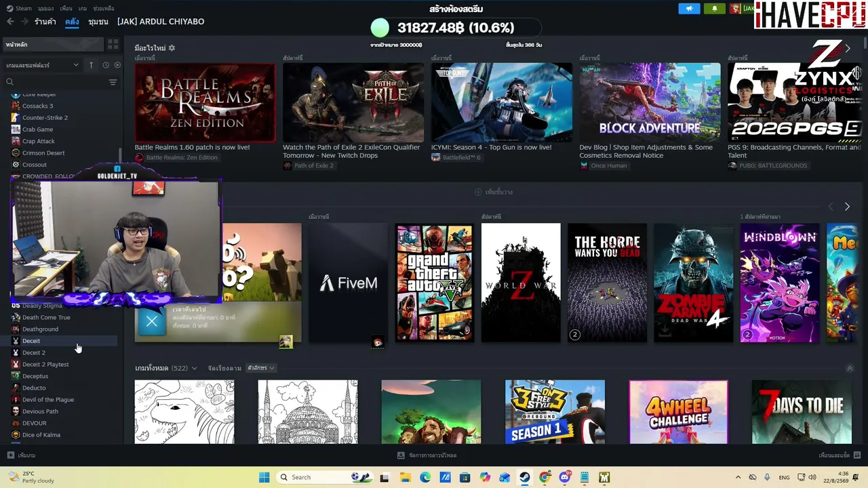
Task: Open the ชุมชน (Community) tab
Action: (x=98, y=22)
